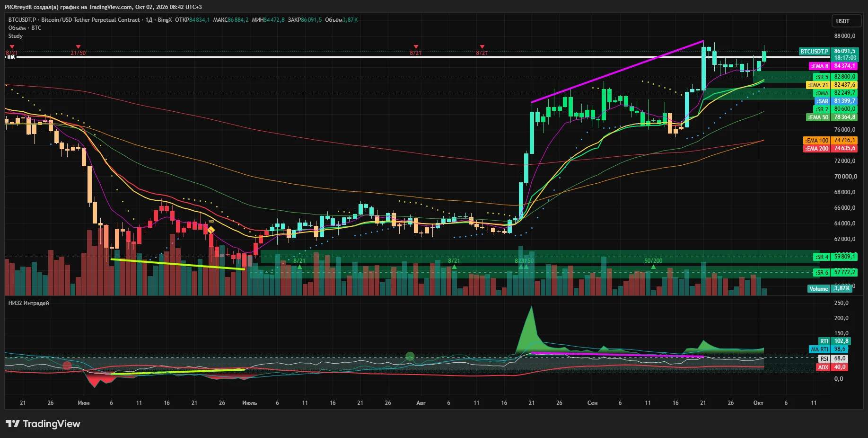Click the Объём · BTC legend
This screenshot has width=868, height=438.
point(25,28)
